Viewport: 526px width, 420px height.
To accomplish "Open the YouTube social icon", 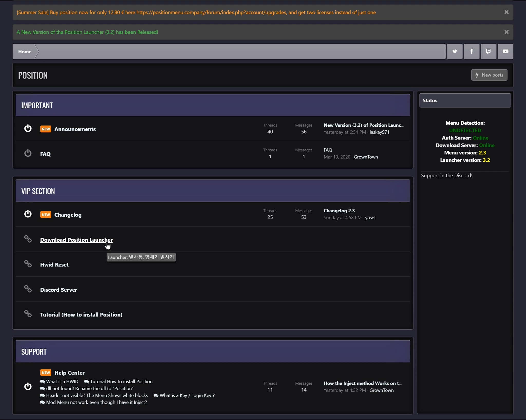I will pyautogui.click(x=505, y=51).
